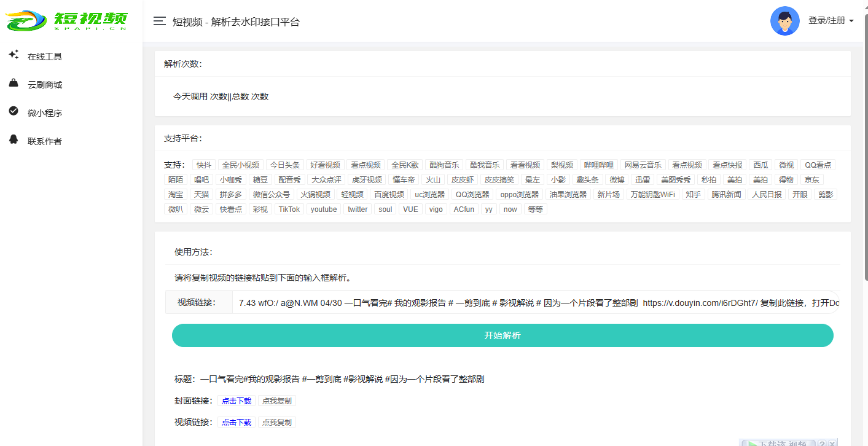
Task: Click the 剪影 platform tag
Action: click(826, 195)
